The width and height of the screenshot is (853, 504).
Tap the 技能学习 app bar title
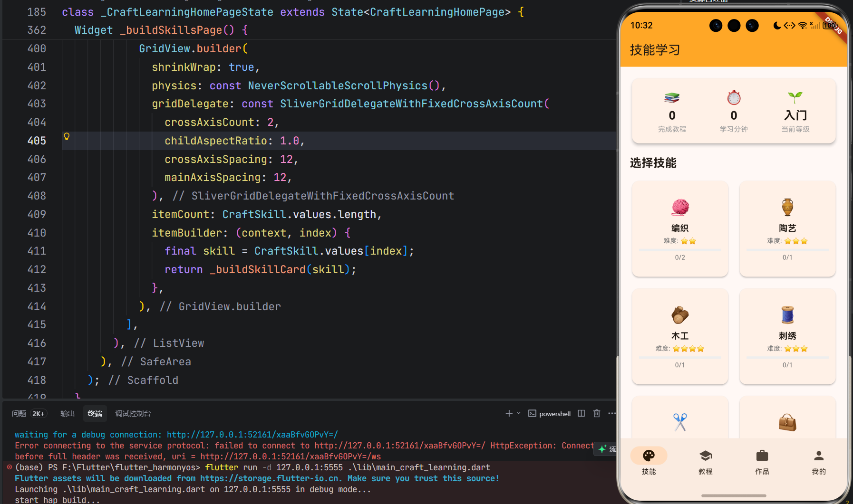(655, 50)
